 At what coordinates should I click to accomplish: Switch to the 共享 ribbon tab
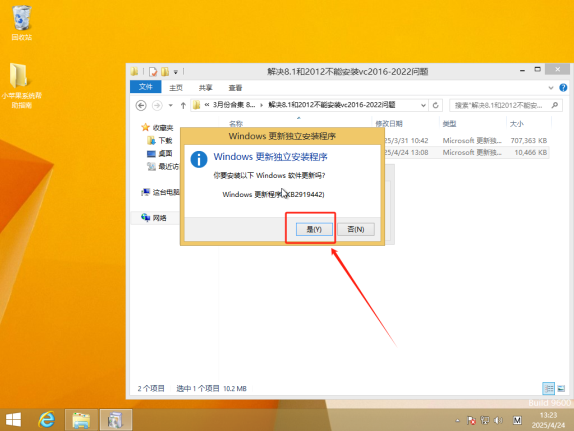click(205, 88)
